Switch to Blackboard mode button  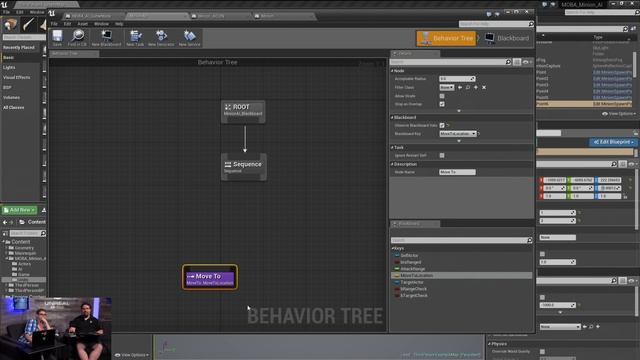click(x=507, y=38)
